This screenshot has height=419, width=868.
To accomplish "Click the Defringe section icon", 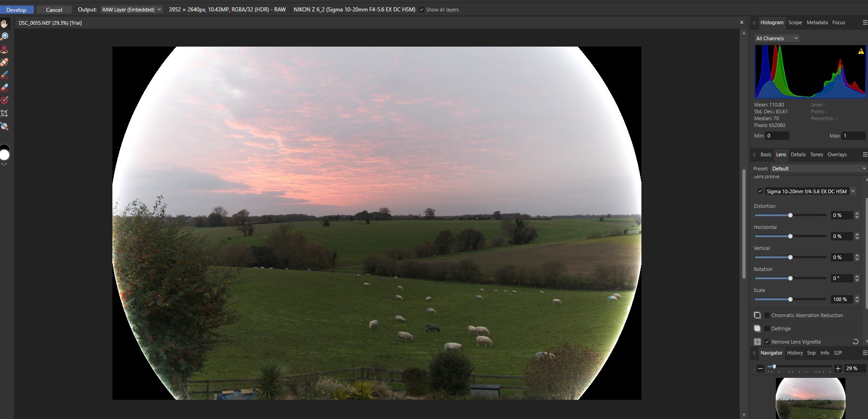I will pos(757,329).
